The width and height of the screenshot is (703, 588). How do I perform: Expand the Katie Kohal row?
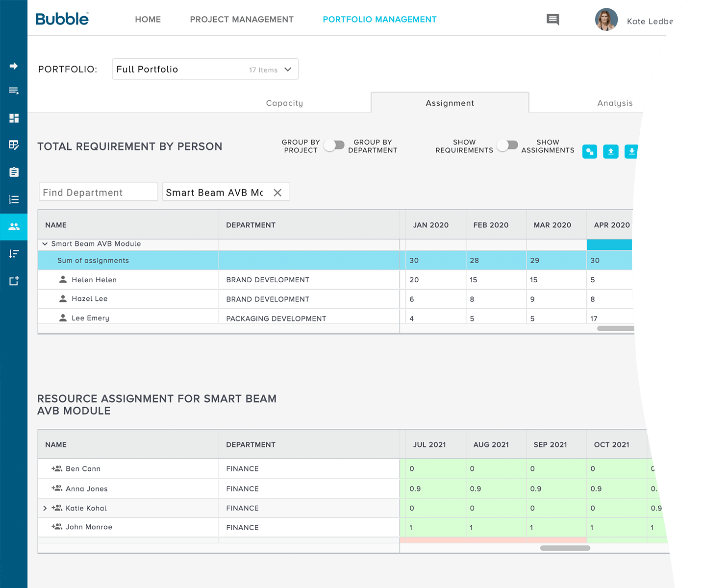pos(45,508)
